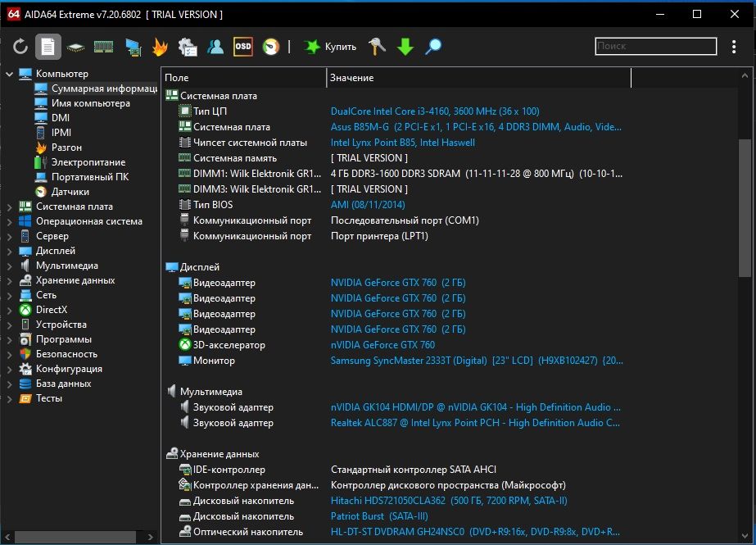Click the green download arrow icon
The width and height of the screenshot is (756, 545).
pos(405,47)
